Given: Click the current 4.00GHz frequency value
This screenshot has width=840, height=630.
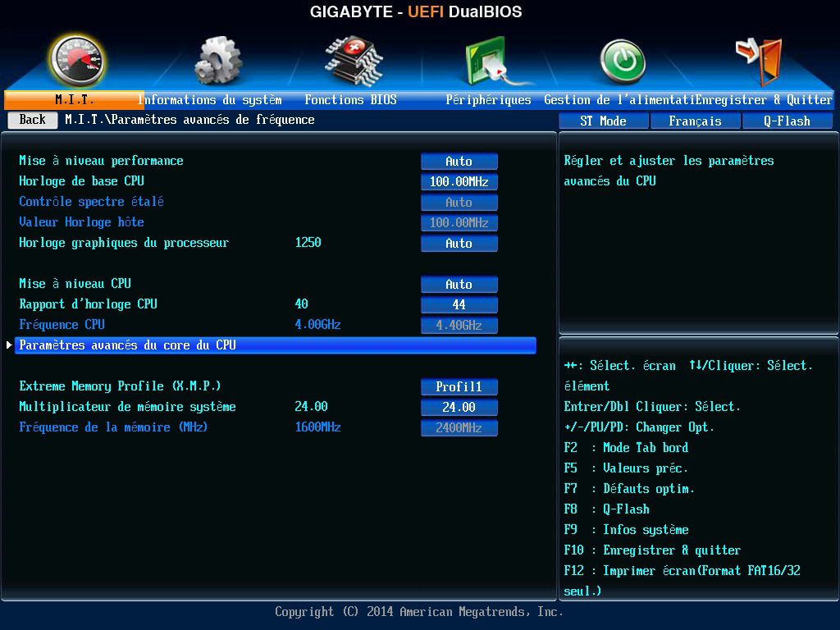Looking at the screenshot, I should point(317,325).
